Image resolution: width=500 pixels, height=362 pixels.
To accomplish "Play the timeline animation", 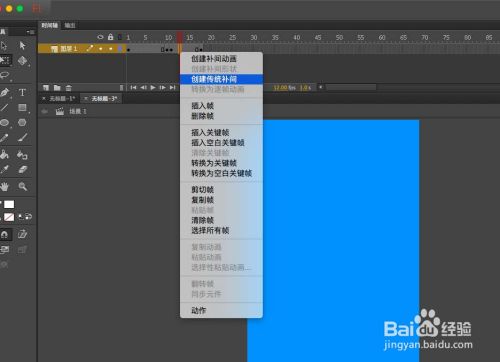I will [153, 88].
